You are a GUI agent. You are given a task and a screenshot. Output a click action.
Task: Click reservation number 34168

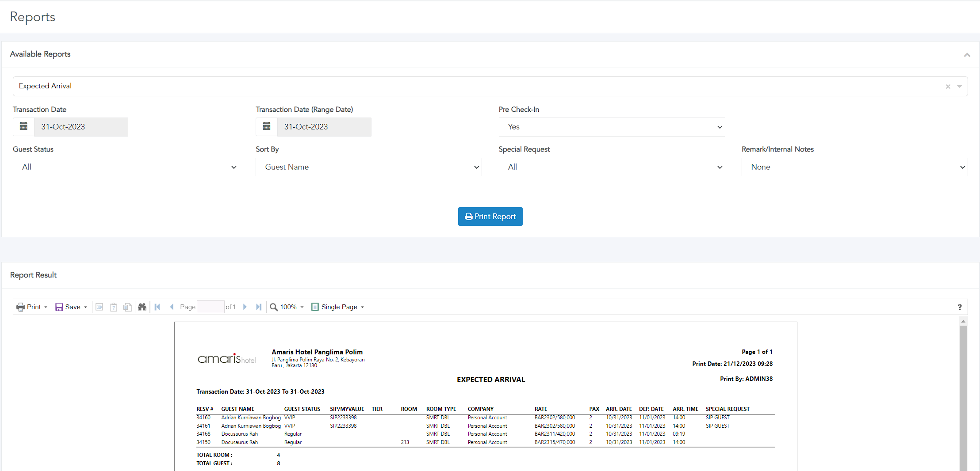203,434
